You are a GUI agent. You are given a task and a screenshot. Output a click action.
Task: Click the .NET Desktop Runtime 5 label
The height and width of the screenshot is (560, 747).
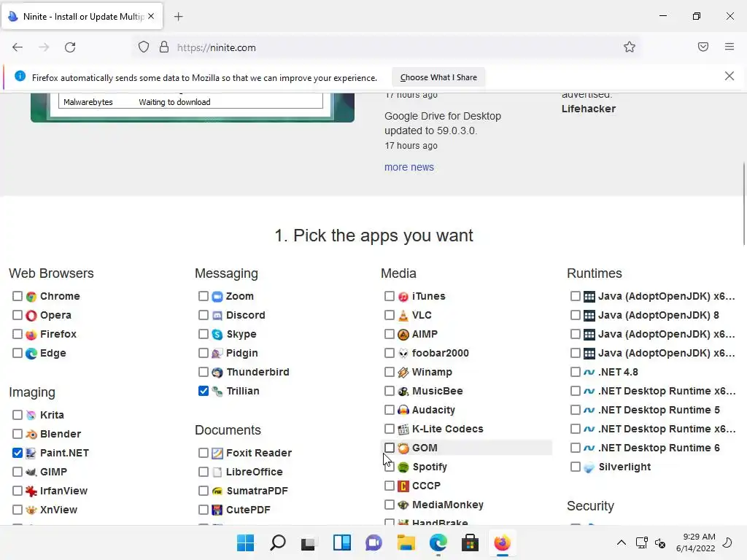pos(659,410)
